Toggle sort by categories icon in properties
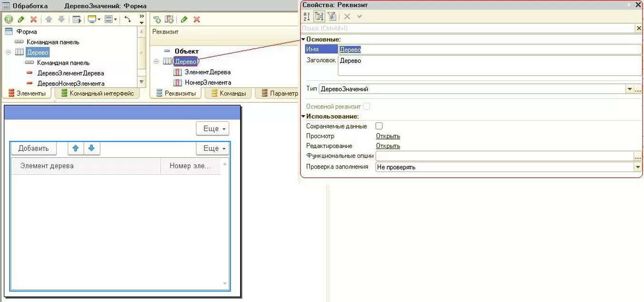 pyautogui.click(x=319, y=16)
